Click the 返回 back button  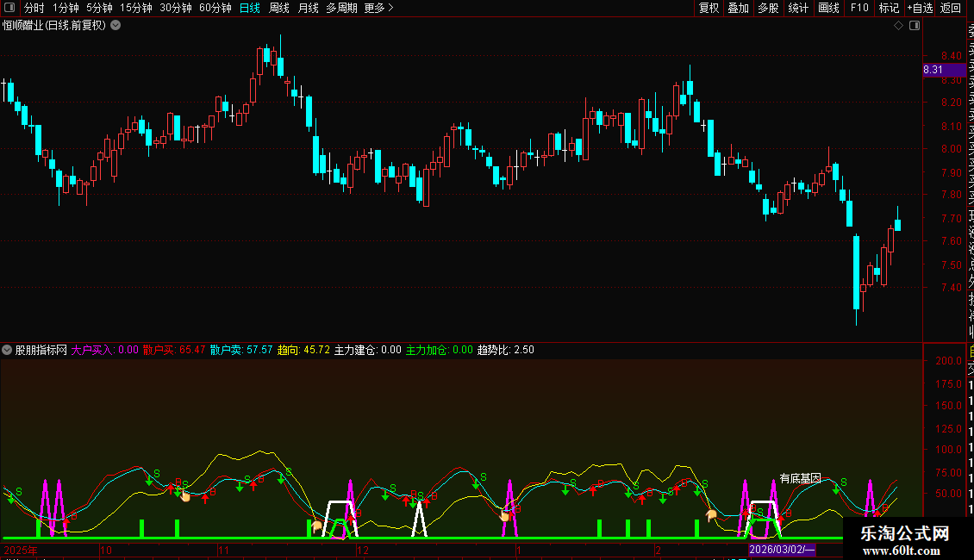click(951, 8)
